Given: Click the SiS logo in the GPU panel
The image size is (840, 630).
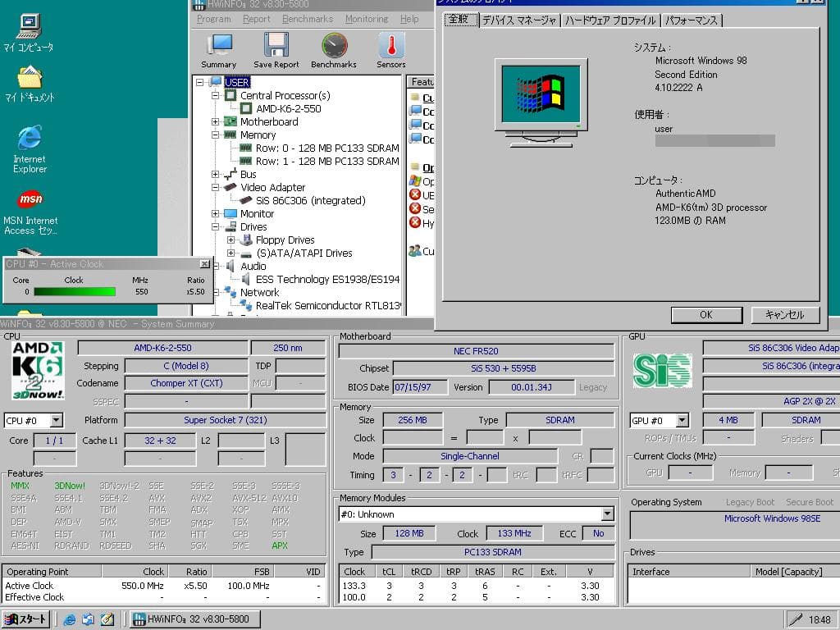Looking at the screenshot, I should click(x=661, y=370).
